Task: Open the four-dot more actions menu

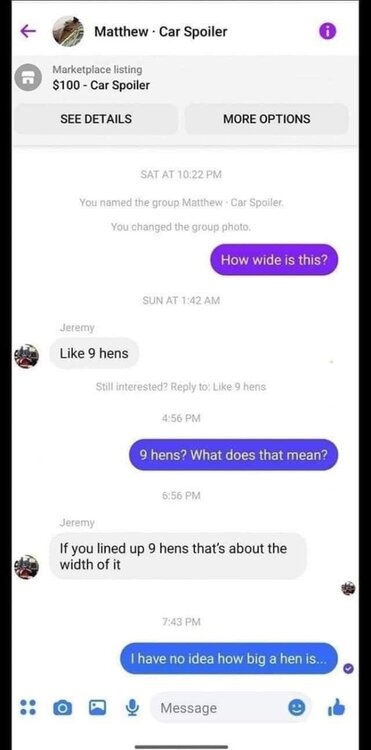Action: [x=27, y=708]
